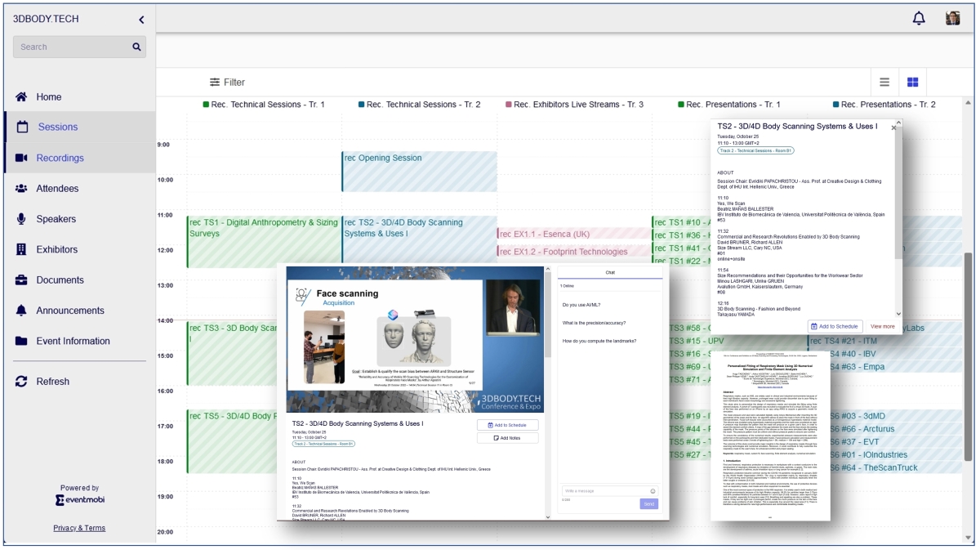980x550 pixels.
Task: Open the Privacy & Terms link
Action: pos(79,528)
